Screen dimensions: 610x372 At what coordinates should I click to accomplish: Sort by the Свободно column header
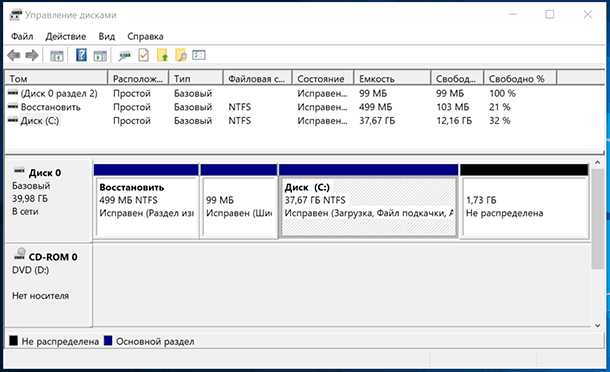click(x=458, y=78)
